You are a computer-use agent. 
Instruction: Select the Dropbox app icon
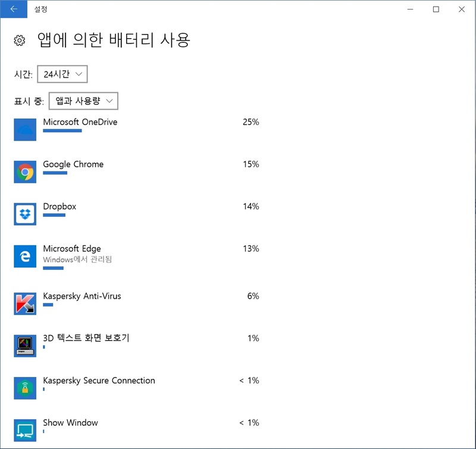pos(25,214)
